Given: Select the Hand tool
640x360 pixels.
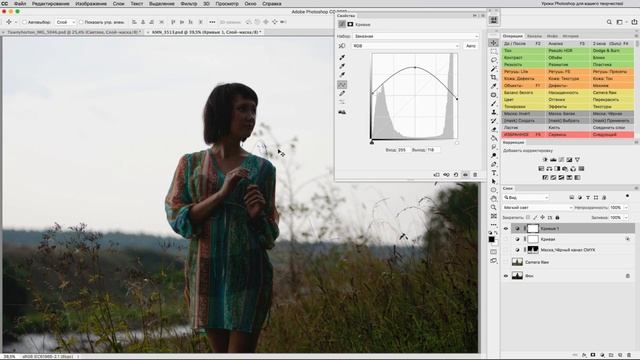Looking at the screenshot, I should tap(493, 199).
